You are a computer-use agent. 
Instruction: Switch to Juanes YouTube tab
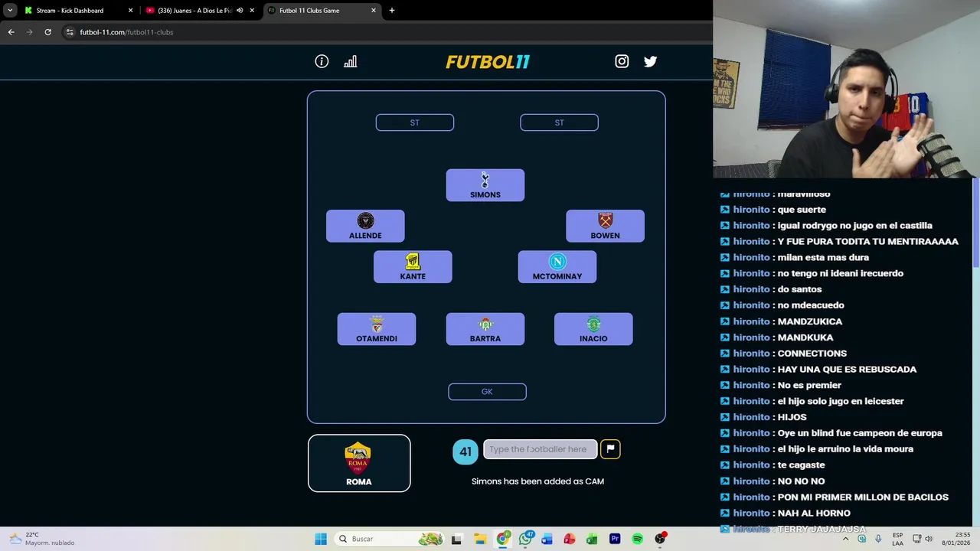click(x=194, y=11)
